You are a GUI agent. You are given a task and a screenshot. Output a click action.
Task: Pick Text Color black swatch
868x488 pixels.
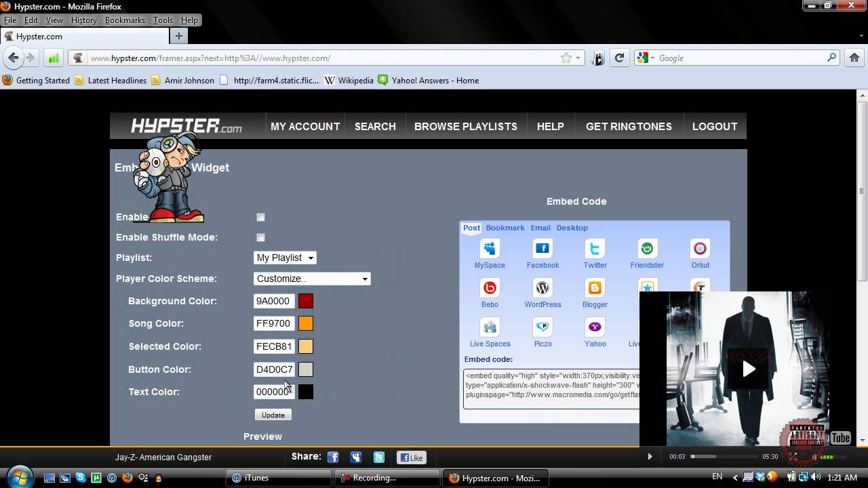tap(306, 392)
